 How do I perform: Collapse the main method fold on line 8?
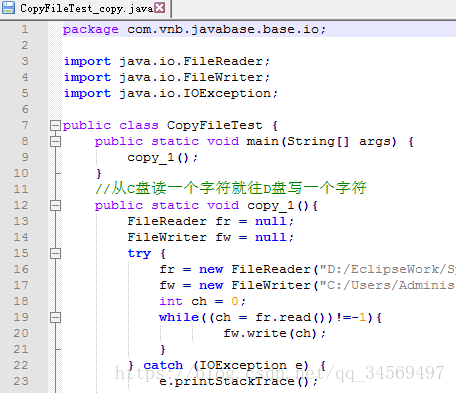pos(55,142)
